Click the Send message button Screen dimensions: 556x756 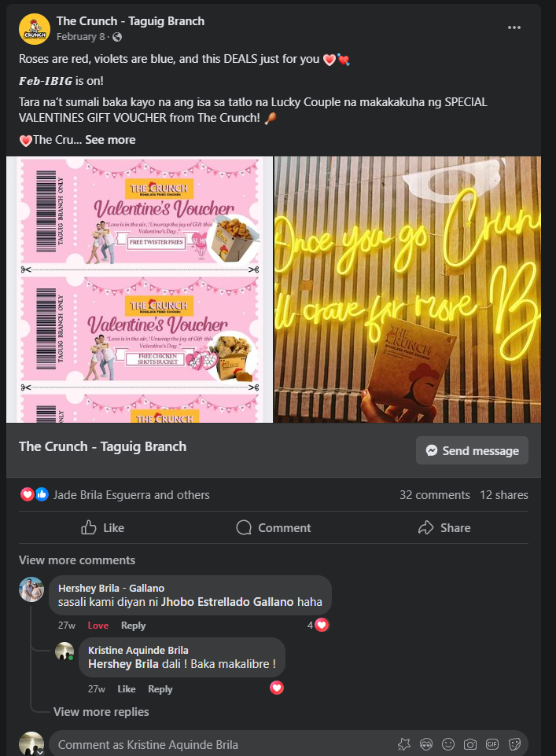[472, 450]
